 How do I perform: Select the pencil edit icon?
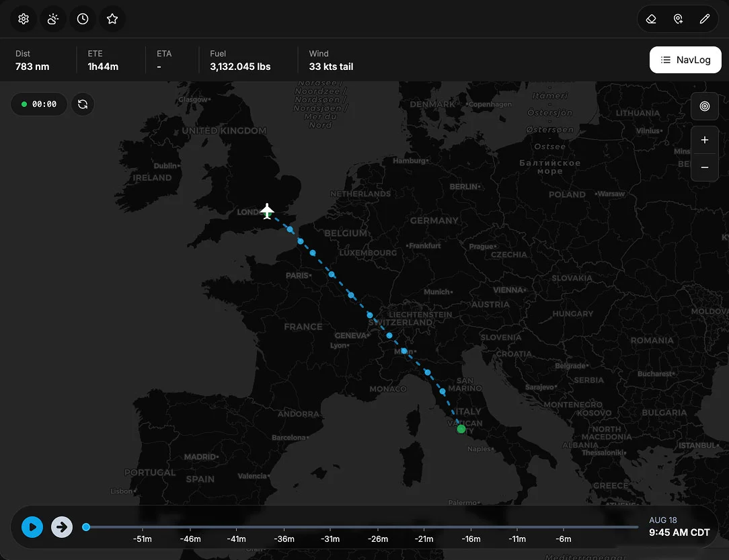click(x=705, y=19)
